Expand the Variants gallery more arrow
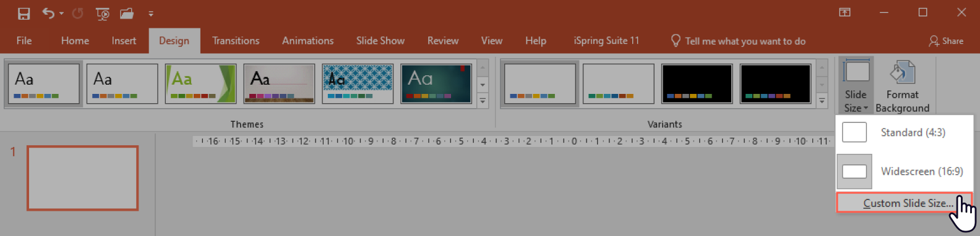Viewport: 980px width, 236px height. pos(822,101)
